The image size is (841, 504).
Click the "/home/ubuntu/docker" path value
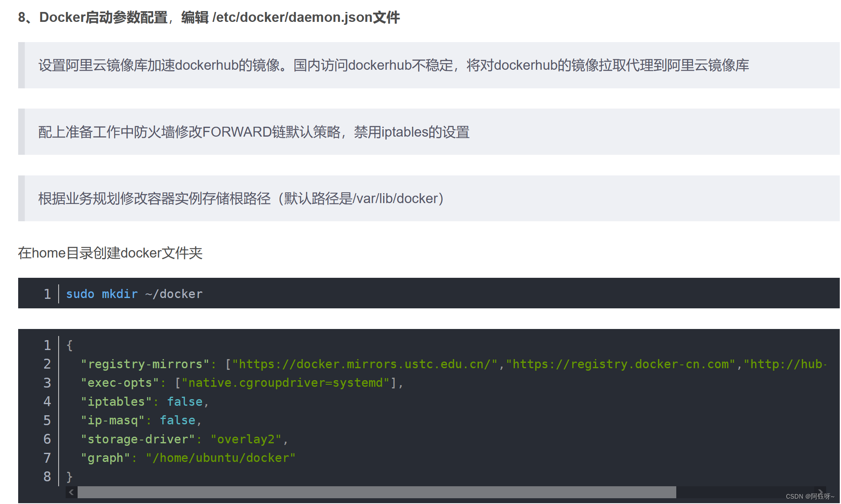220,458
